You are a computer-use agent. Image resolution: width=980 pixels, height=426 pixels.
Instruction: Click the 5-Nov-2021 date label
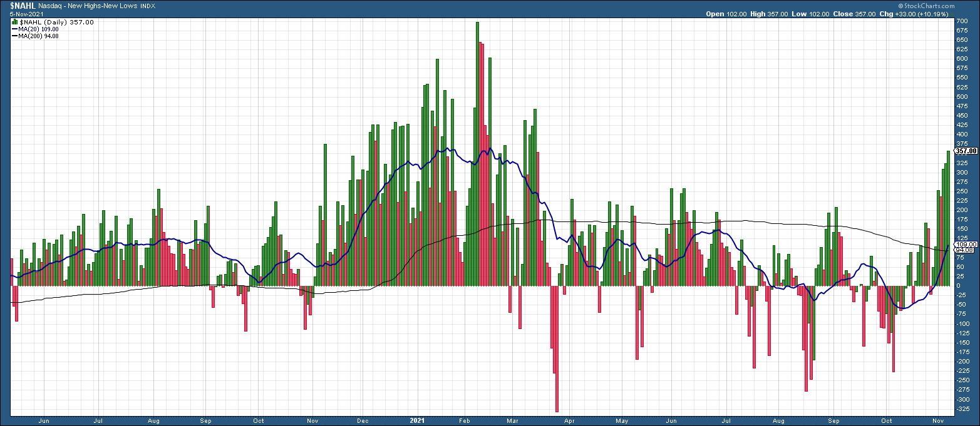pyautogui.click(x=25, y=14)
